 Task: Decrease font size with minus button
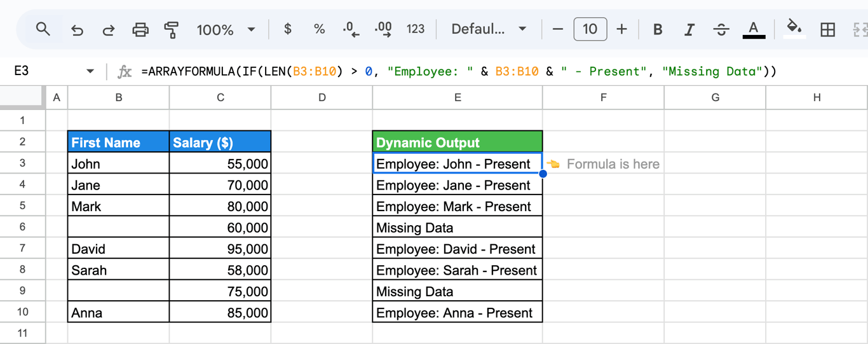[558, 29]
